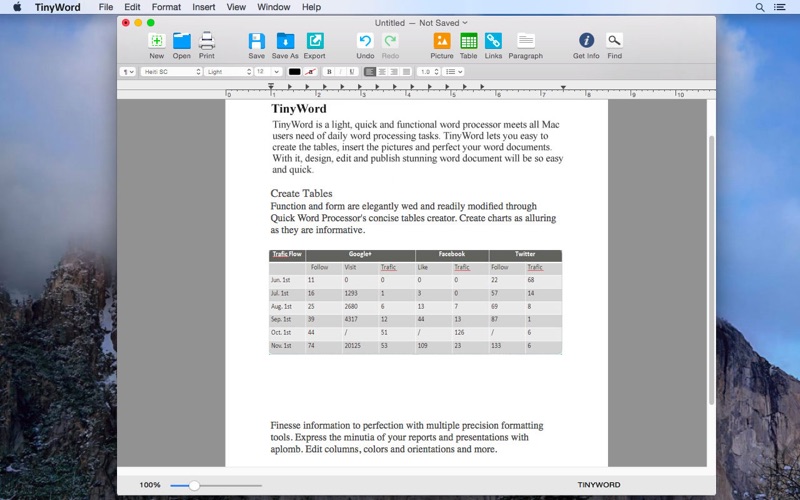Open the Edit menu
The image size is (800, 500).
tap(132, 7)
